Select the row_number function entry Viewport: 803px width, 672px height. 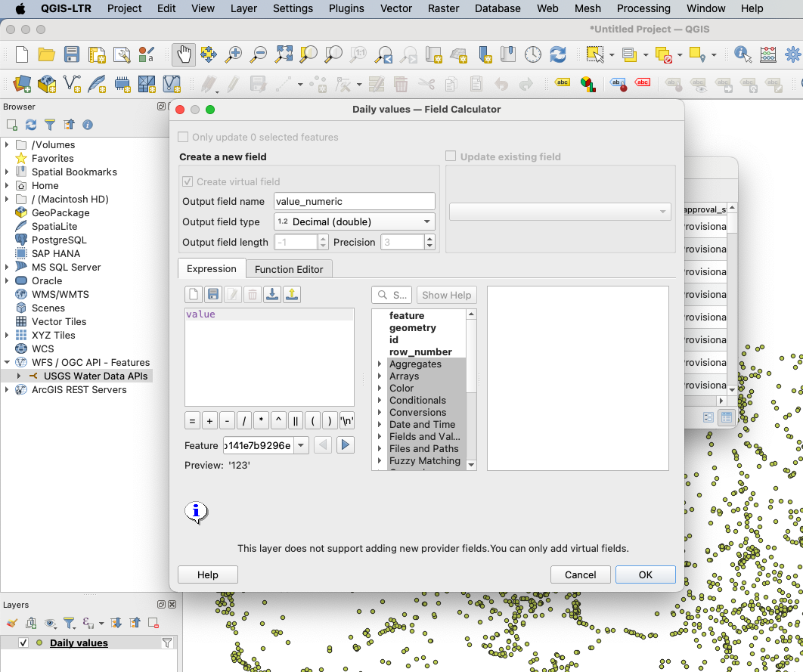pyautogui.click(x=420, y=352)
